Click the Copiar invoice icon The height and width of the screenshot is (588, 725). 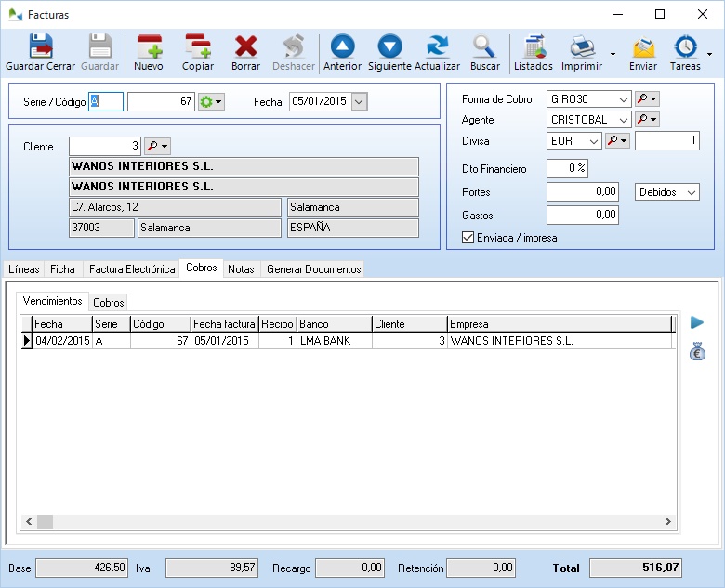[x=197, y=46]
